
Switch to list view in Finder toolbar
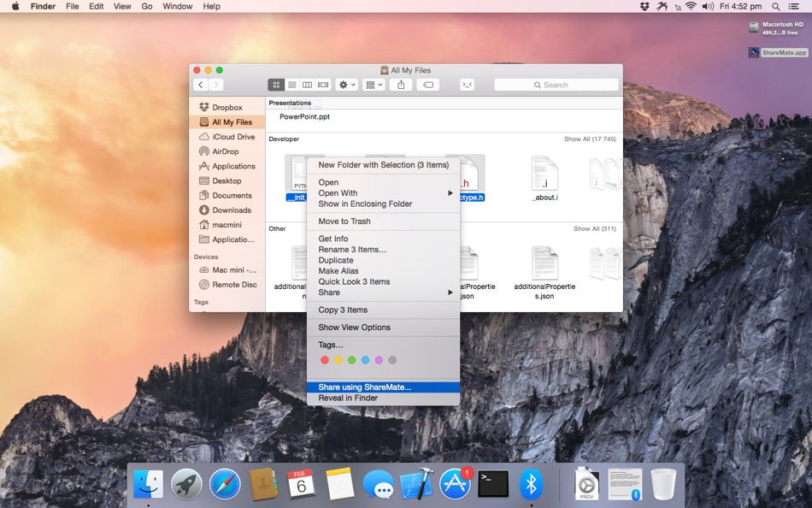[x=292, y=85]
